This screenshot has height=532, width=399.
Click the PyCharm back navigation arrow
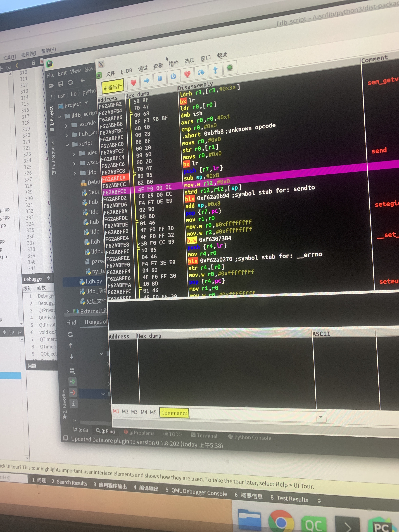coord(83,80)
